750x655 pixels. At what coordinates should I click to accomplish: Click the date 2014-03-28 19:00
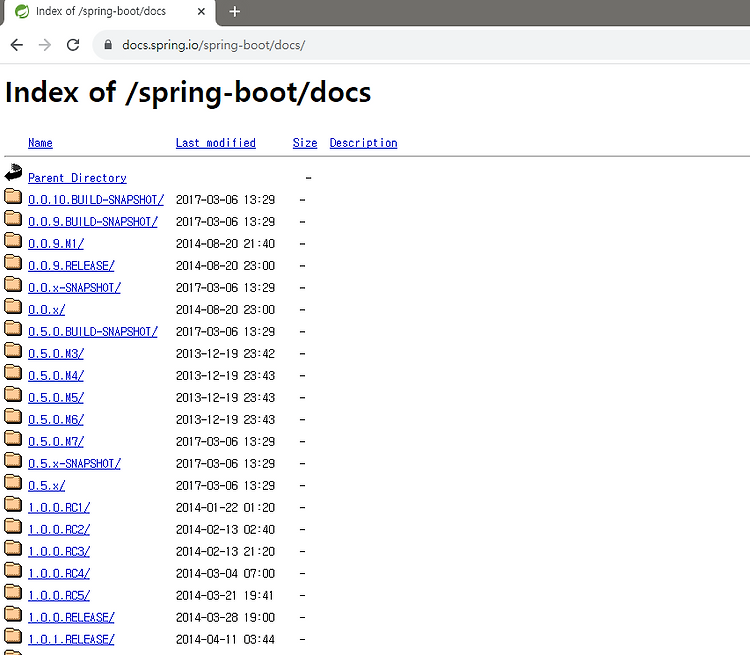click(225, 618)
